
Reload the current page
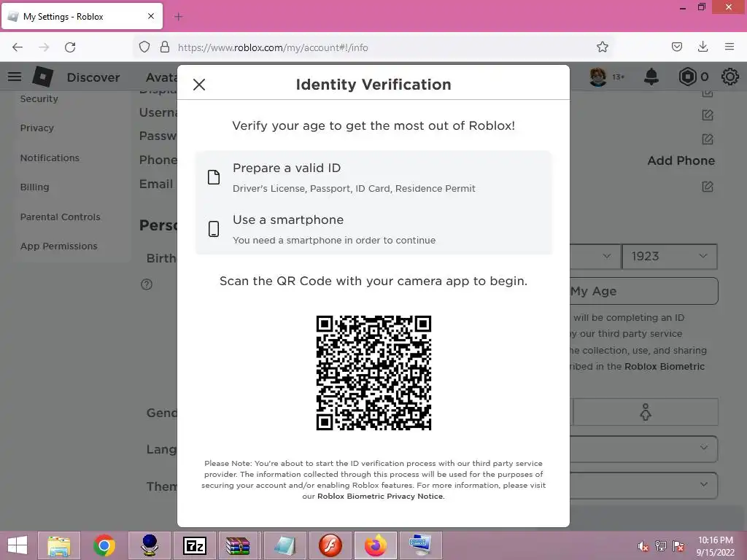70,47
